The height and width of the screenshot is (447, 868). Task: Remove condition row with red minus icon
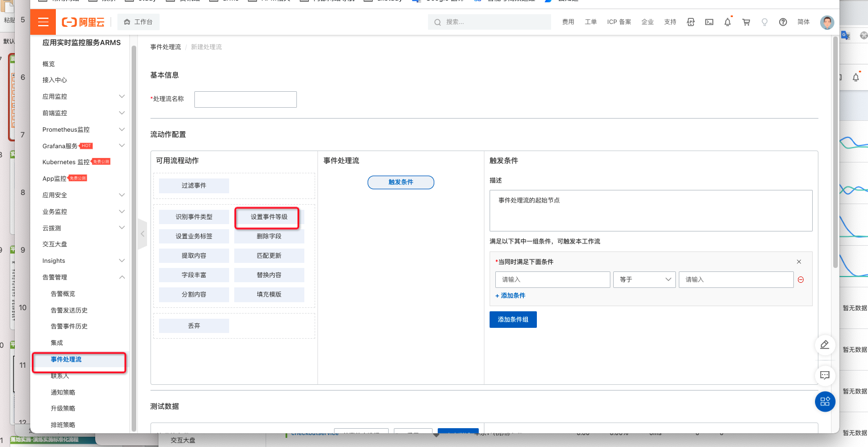coord(801,280)
